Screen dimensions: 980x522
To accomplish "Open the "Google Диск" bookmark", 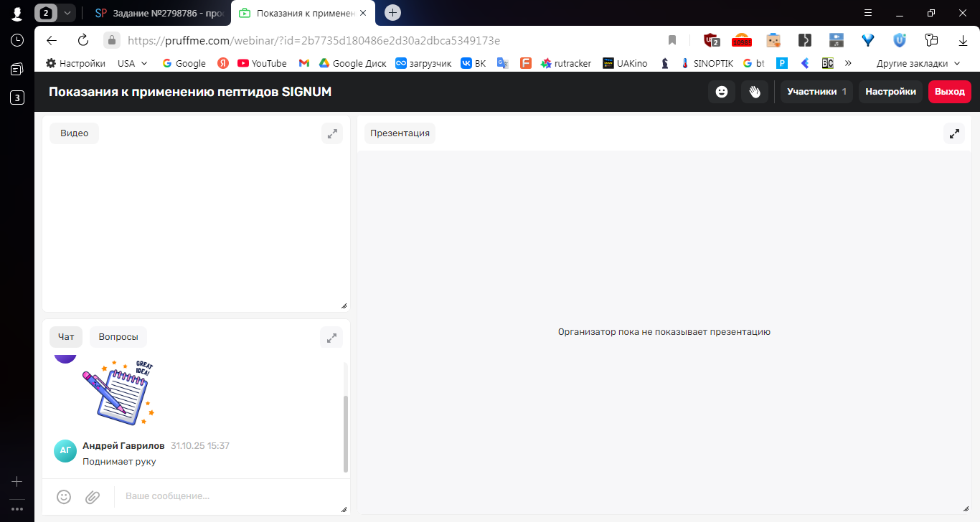I will pyautogui.click(x=353, y=63).
